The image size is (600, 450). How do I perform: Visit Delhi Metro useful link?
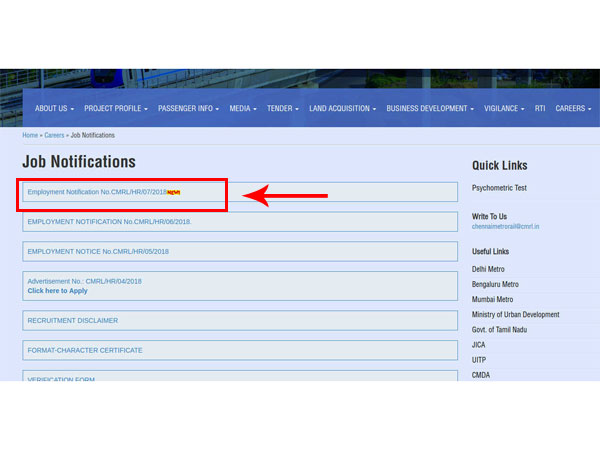coord(488,269)
